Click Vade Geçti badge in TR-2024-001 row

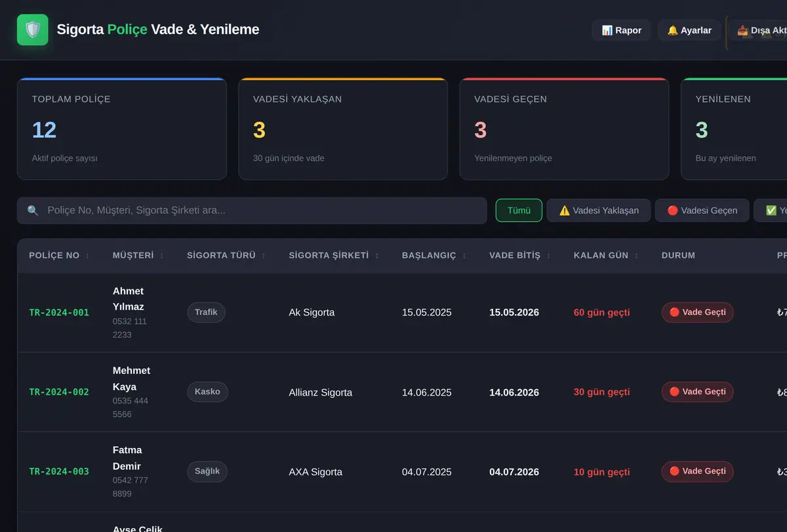[697, 312]
